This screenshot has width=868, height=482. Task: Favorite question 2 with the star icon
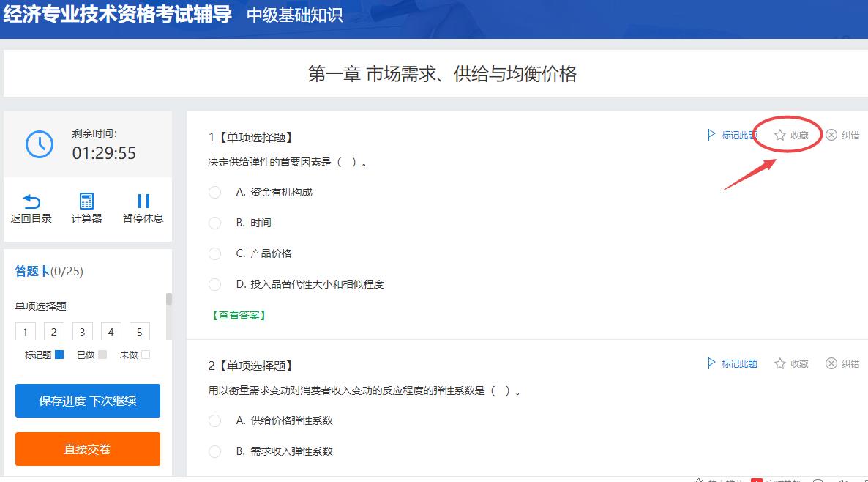point(780,363)
